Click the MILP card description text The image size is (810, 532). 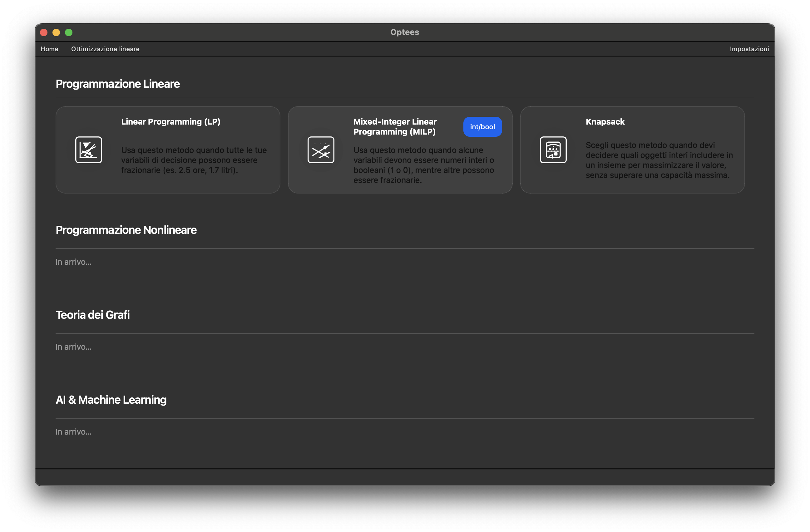423,165
